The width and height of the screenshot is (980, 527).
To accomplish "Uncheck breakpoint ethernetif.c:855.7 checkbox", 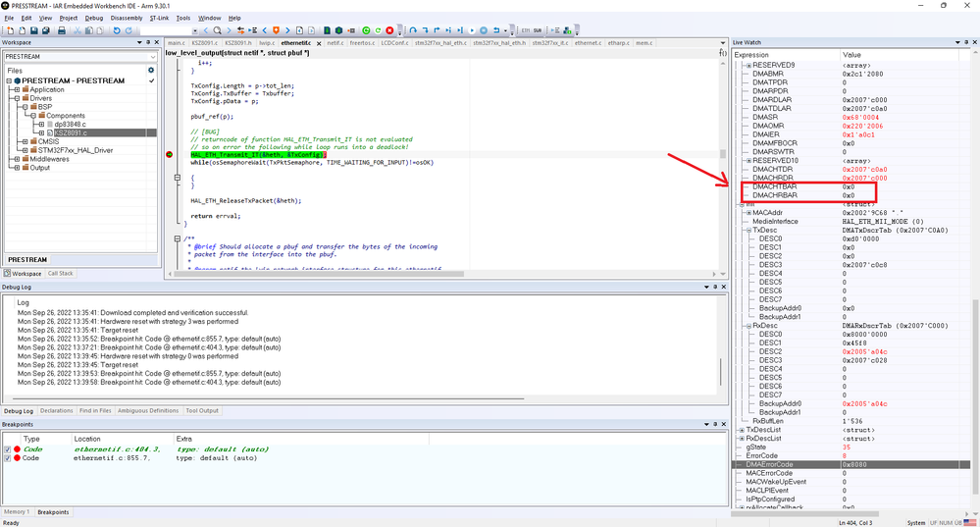I will coord(7,458).
